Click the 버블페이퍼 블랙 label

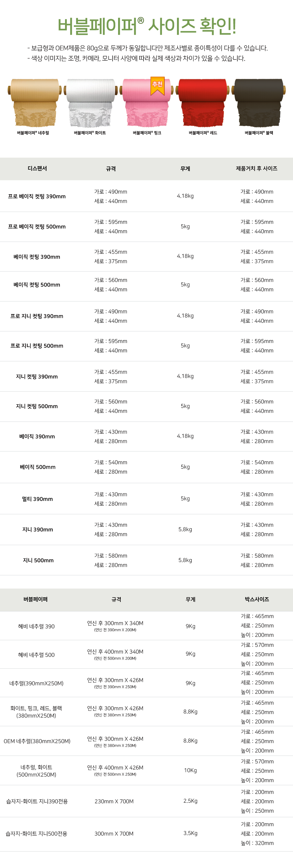point(259,133)
